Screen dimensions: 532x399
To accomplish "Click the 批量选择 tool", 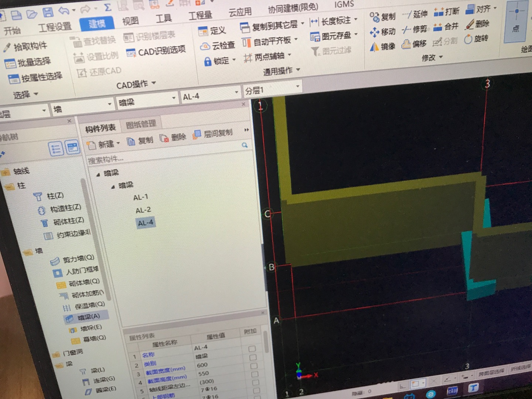I will (28, 62).
